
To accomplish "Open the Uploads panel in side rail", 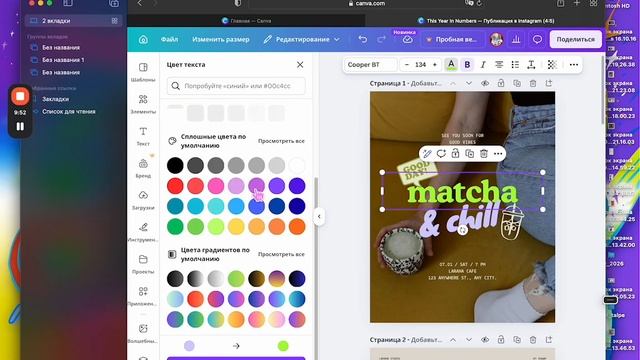I will tap(143, 200).
